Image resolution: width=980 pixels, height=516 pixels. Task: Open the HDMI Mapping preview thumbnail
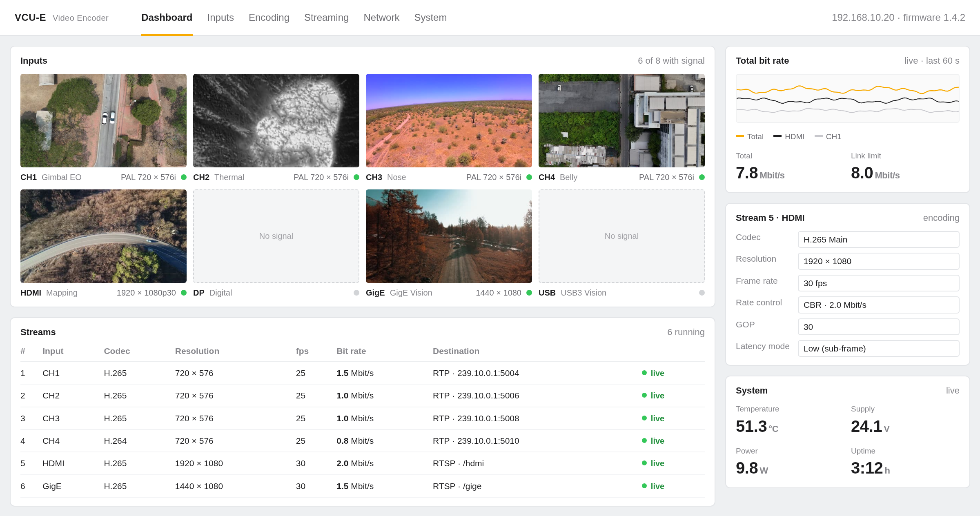pos(103,236)
